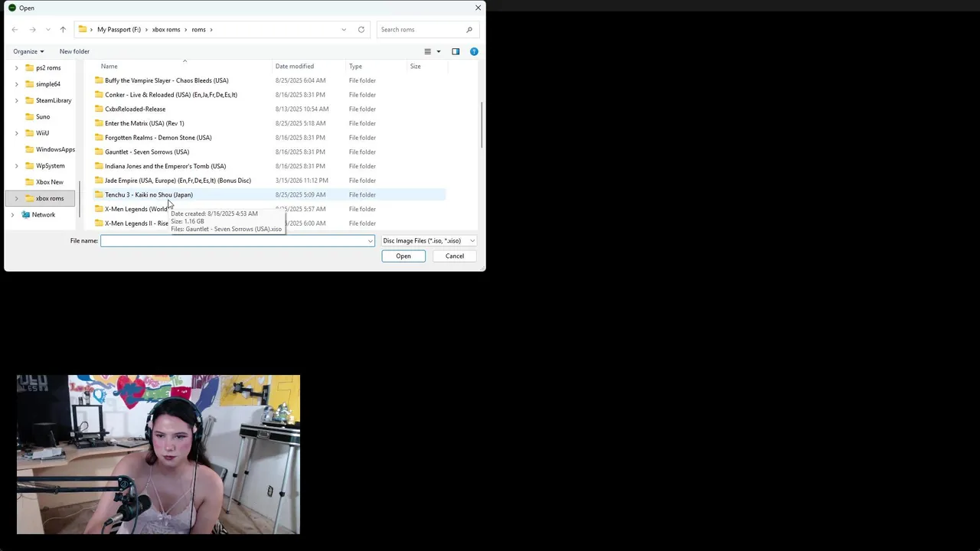Viewport: 980px width, 551px height.
Task: Select WpSystem in the navigation tree
Action: pyautogui.click(x=51, y=165)
